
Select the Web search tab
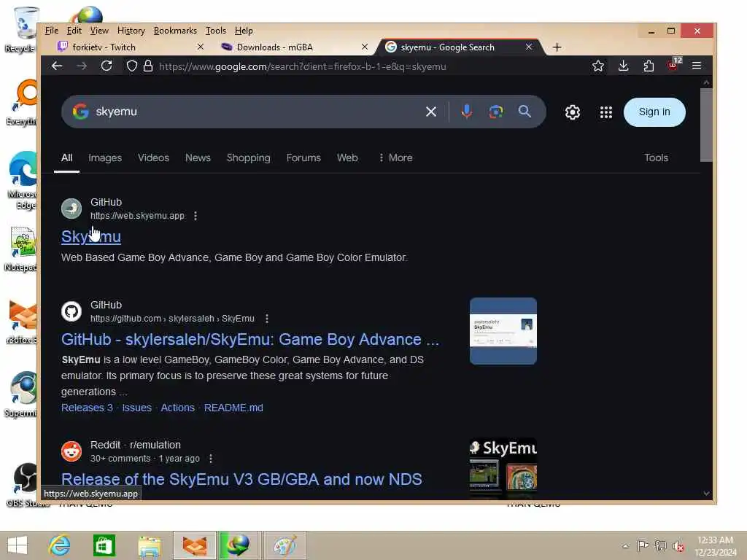click(x=347, y=157)
